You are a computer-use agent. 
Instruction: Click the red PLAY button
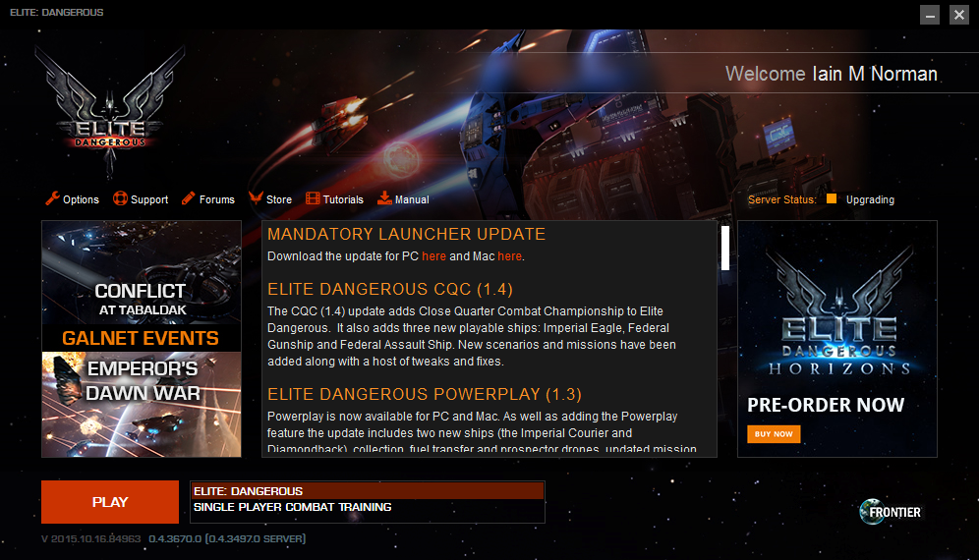(110, 502)
